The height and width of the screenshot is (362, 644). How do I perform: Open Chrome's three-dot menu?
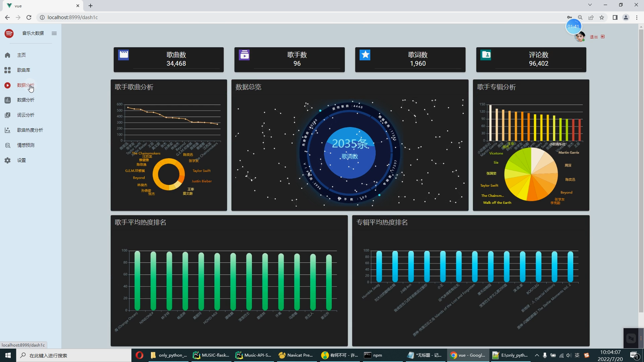pyautogui.click(x=637, y=17)
